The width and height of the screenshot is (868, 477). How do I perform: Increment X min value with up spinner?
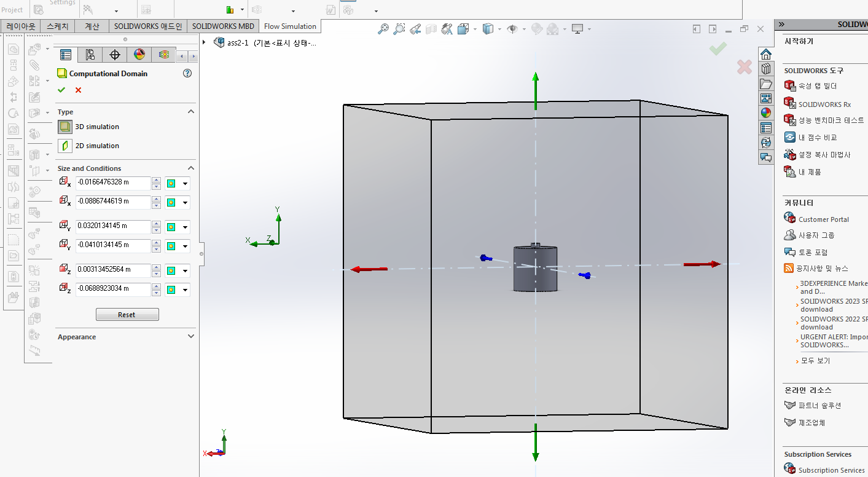point(156,199)
